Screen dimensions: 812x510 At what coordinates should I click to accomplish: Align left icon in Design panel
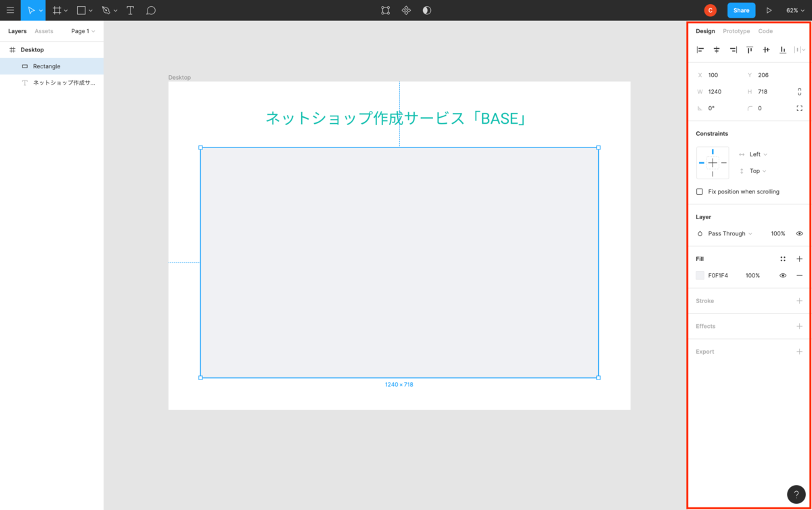pos(700,49)
